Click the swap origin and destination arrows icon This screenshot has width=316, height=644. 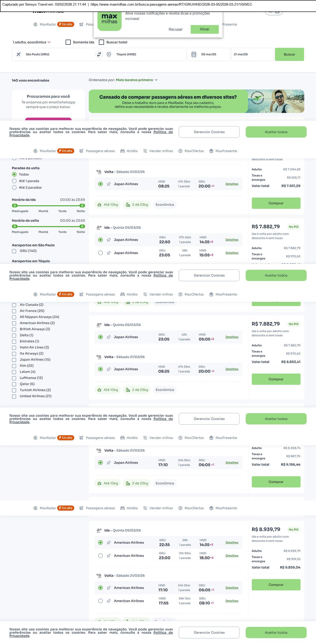(99, 54)
